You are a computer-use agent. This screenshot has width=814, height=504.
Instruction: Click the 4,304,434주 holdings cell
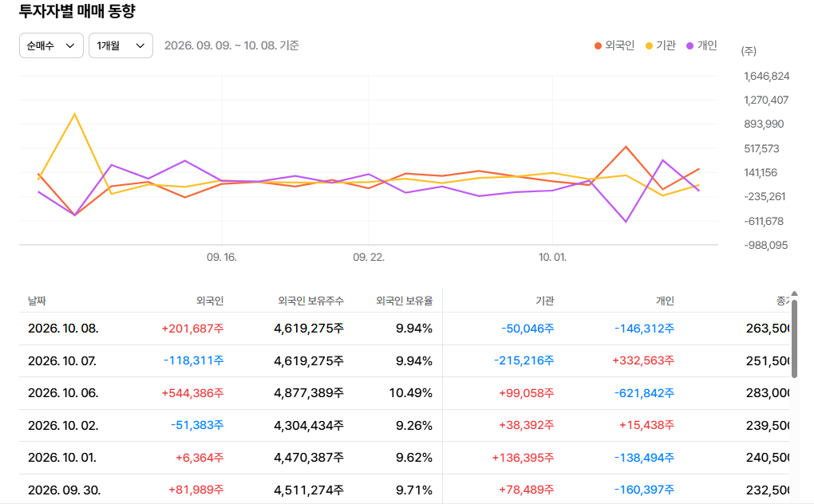(x=309, y=426)
